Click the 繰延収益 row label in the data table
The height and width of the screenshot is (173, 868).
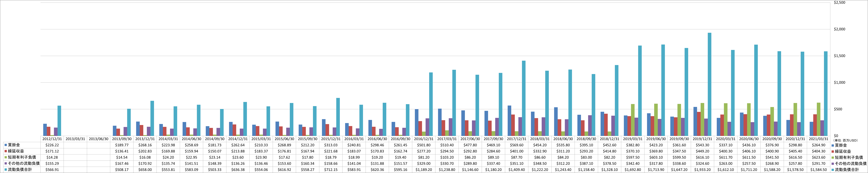pyautogui.click(x=16, y=151)
